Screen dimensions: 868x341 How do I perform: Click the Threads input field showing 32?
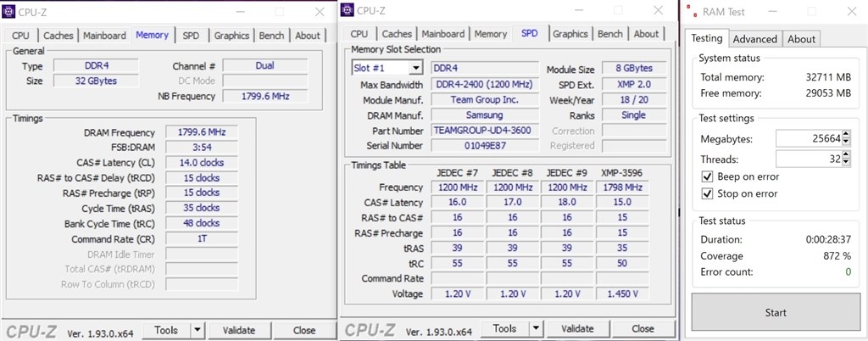(x=809, y=159)
